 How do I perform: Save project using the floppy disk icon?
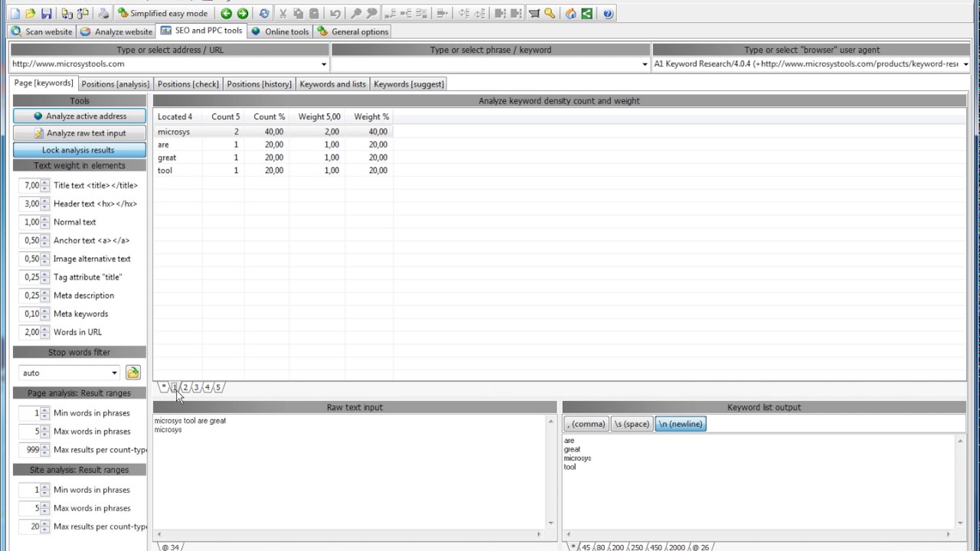pyautogui.click(x=46, y=14)
